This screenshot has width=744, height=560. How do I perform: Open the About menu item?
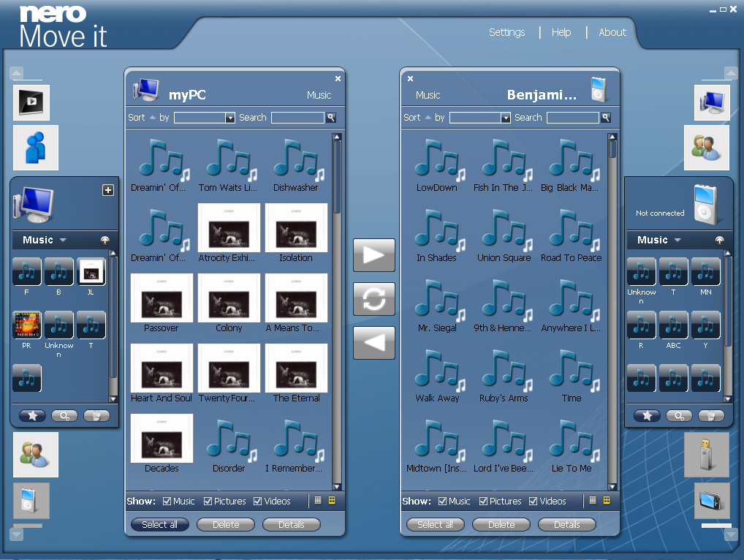click(x=612, y=32)
